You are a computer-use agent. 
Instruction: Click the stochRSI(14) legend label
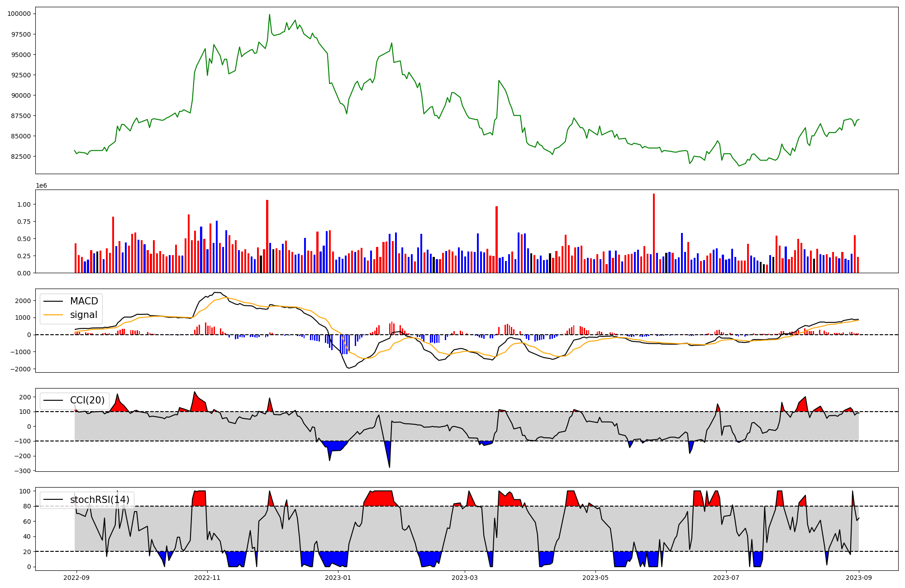tap(100, 500)
